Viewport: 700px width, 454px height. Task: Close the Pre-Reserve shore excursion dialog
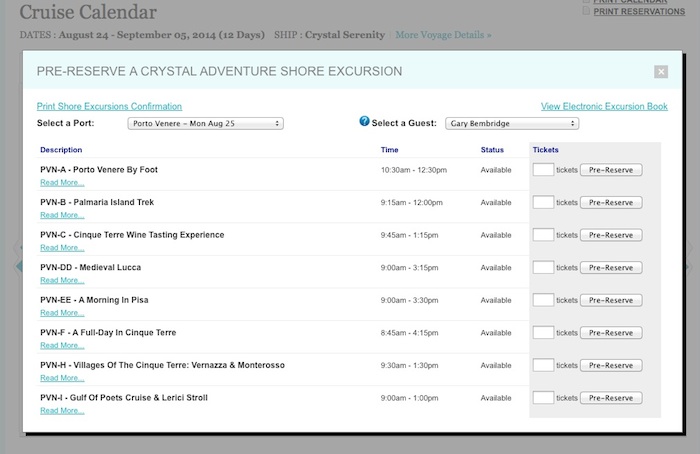661,71
